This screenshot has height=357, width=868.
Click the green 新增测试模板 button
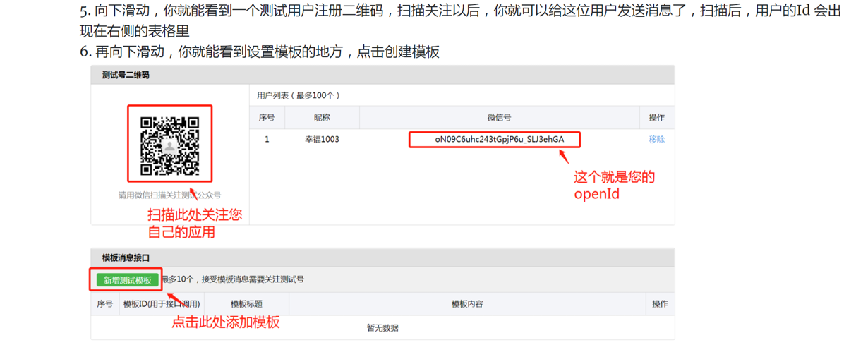(x=128, y=280)
